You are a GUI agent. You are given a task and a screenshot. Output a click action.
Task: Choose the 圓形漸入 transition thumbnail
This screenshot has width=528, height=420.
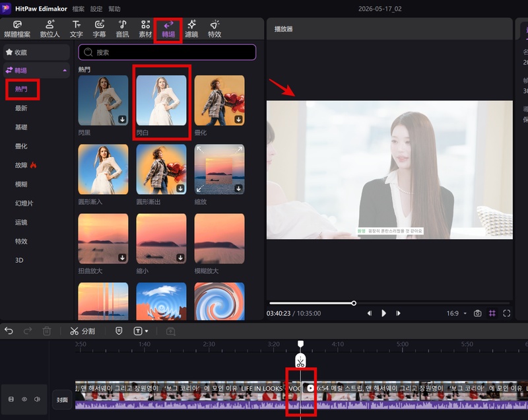tap(103, 170)
